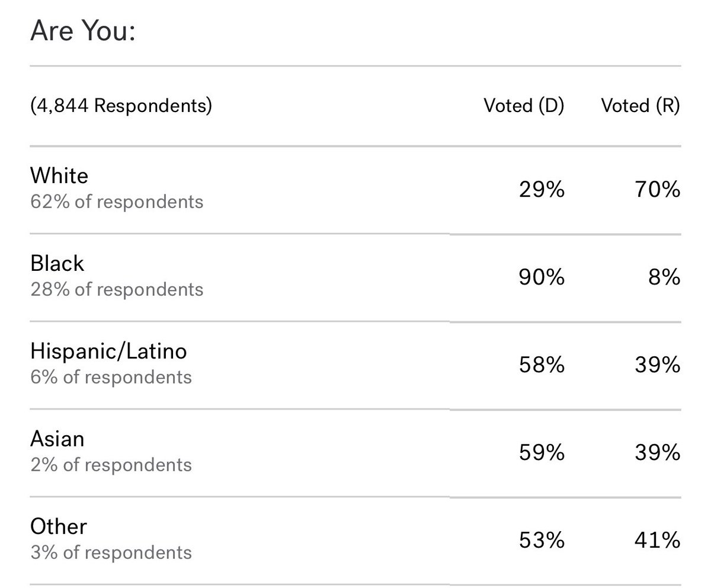The height and width of the screenshot is (588, 711).
Task: Click '28% of respondents' under Black
Action: 117,289
